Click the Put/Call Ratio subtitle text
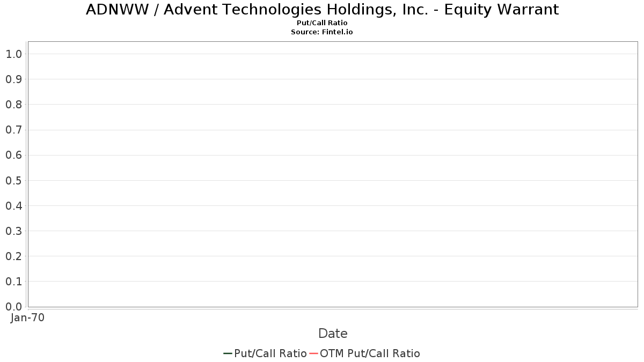644x362 pixels. tap(322, 23)
